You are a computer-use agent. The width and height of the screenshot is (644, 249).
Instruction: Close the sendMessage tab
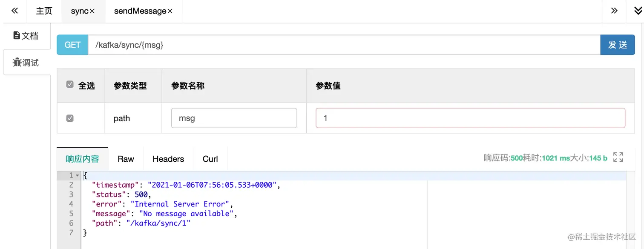(170, 11)
